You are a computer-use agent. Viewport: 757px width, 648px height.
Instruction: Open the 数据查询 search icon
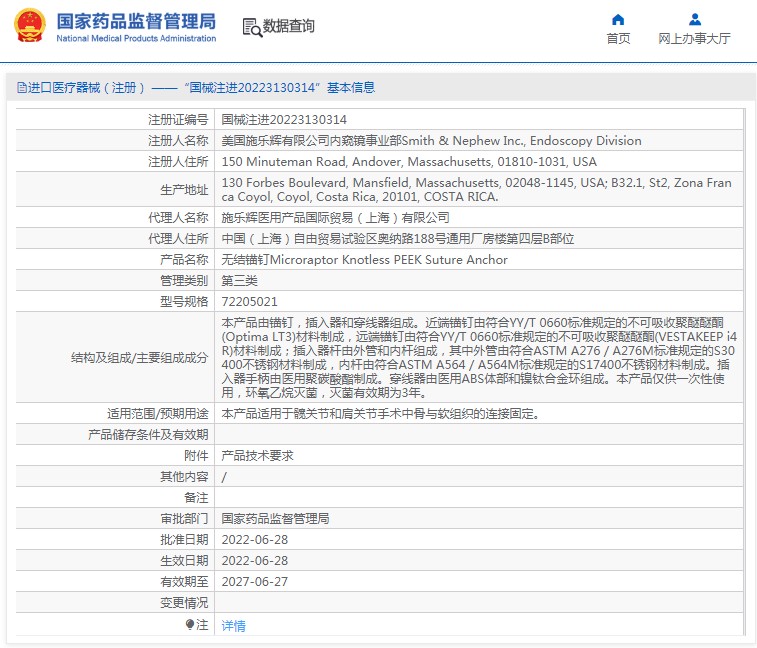pos(252,28)
